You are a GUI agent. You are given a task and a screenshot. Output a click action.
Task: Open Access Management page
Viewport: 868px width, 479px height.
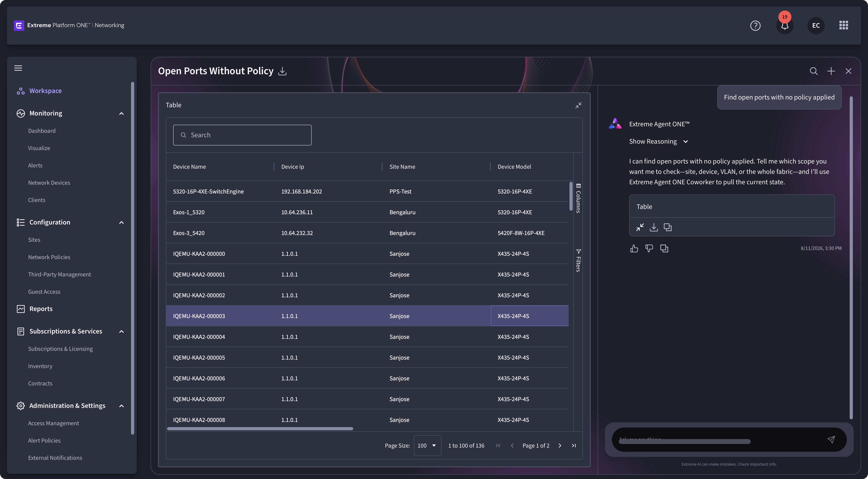tap(54, 423)
